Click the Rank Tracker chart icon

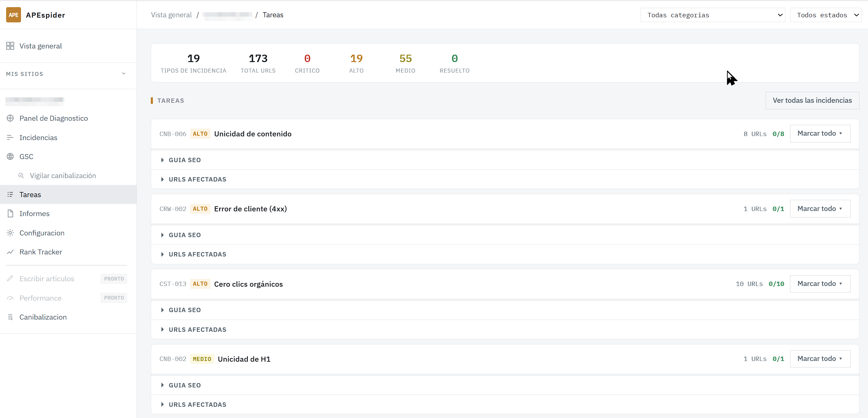tap(10, 252)
